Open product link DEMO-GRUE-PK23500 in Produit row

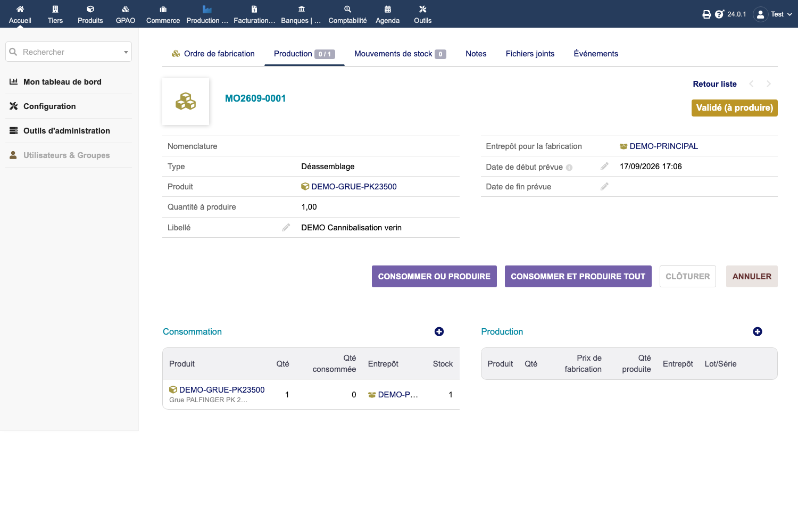tap(349, 187)
